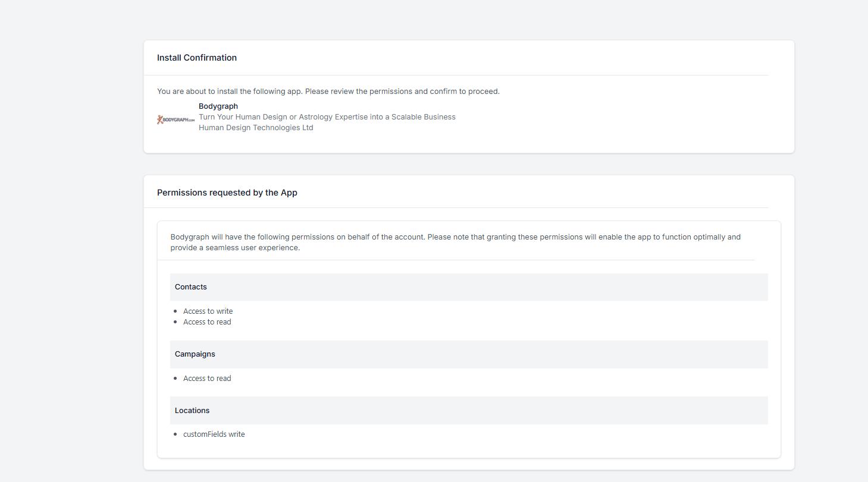
Task: Click 'Access to read' under Campaigns
Action: tap(207, 379)
